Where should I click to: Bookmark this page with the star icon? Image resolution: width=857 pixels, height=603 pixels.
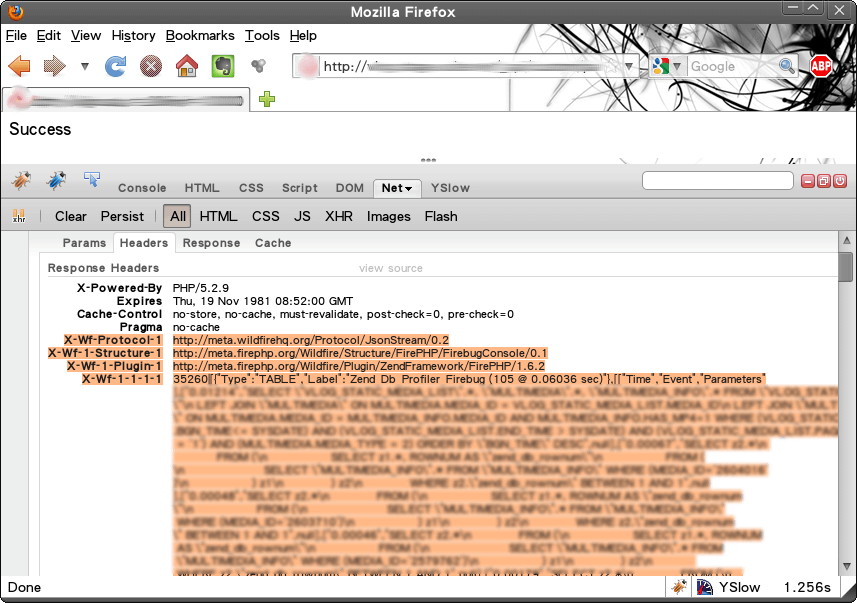click(612, 66)
